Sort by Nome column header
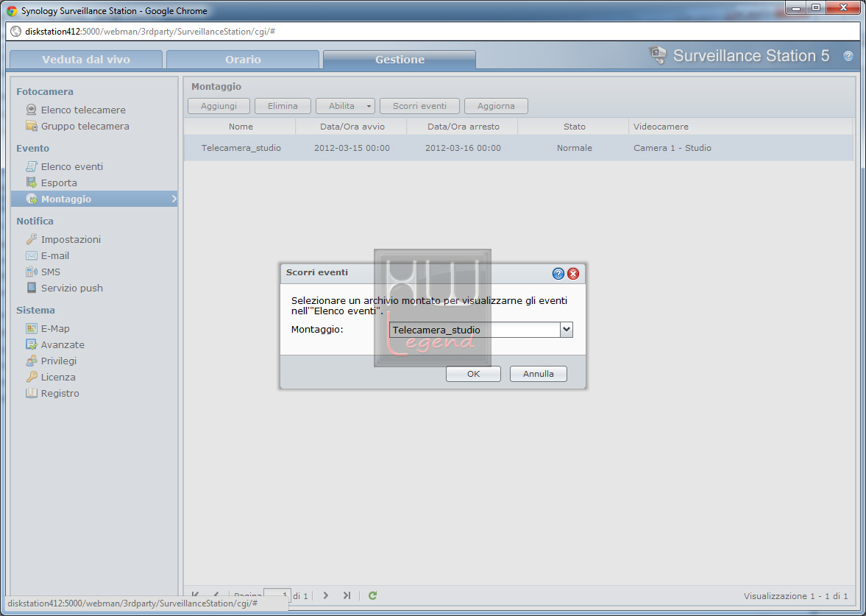Viewport: 866px width, 616px height. click(x=241, y=127)
